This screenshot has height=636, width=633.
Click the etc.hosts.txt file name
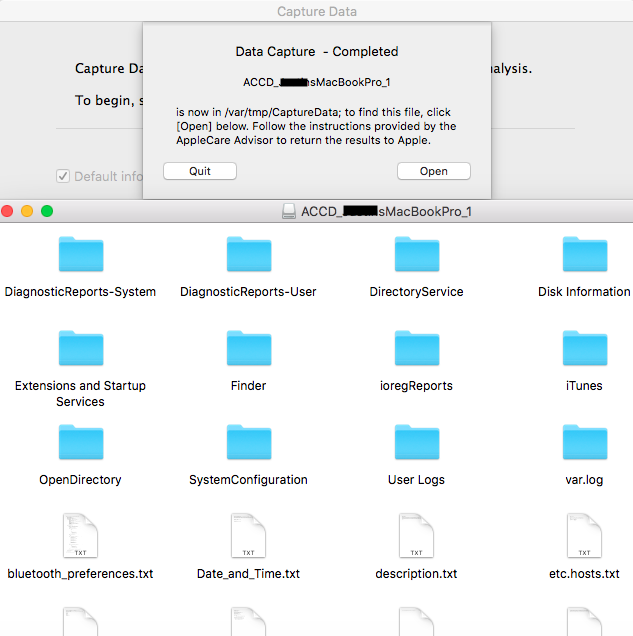click(x=584, y=574)
